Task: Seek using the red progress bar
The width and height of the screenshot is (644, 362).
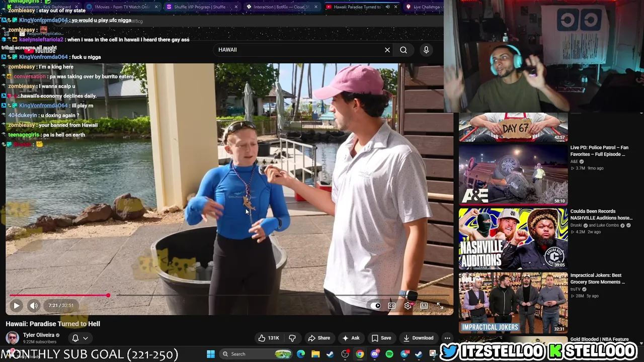Action: 58,295
